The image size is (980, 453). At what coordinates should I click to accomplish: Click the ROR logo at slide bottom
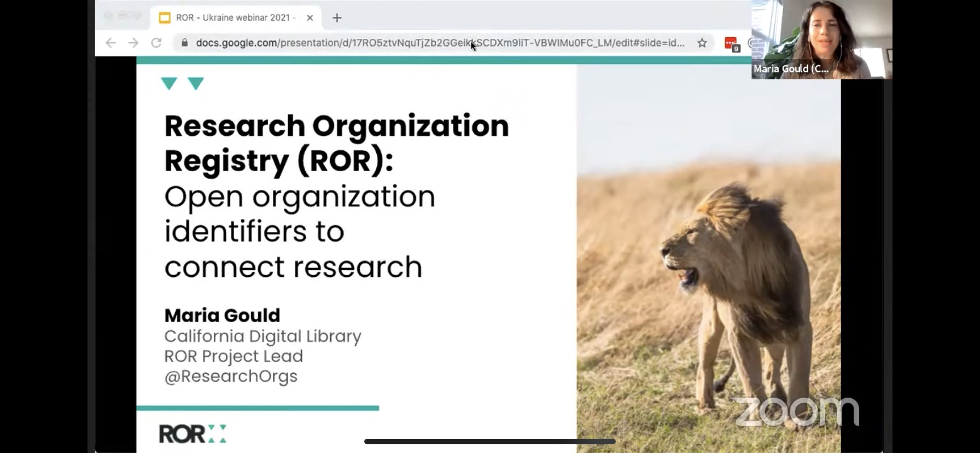[x=192, y=434]
